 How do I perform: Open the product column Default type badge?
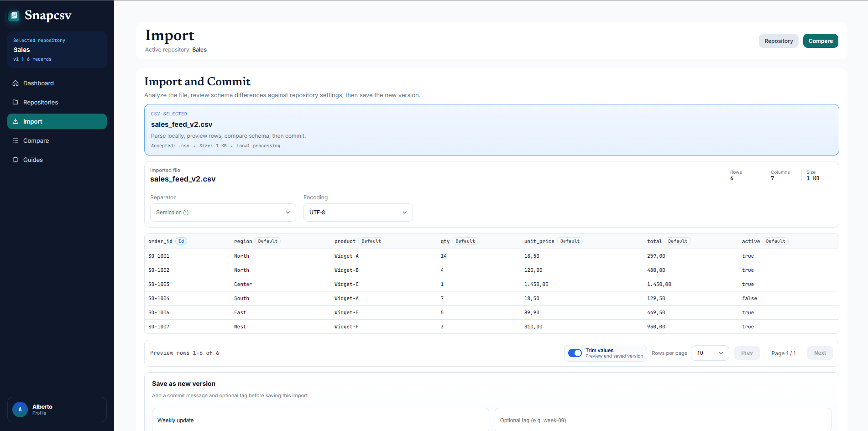coord(371,241)
